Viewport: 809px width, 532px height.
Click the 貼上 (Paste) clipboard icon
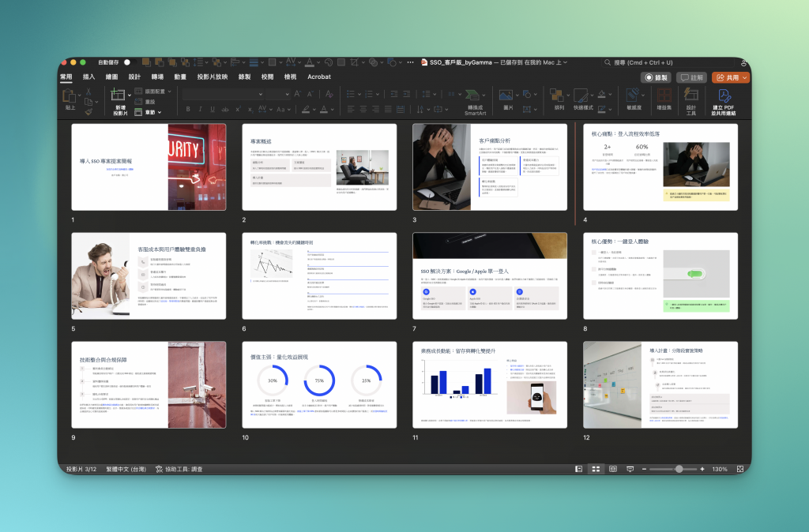[70, 96]
